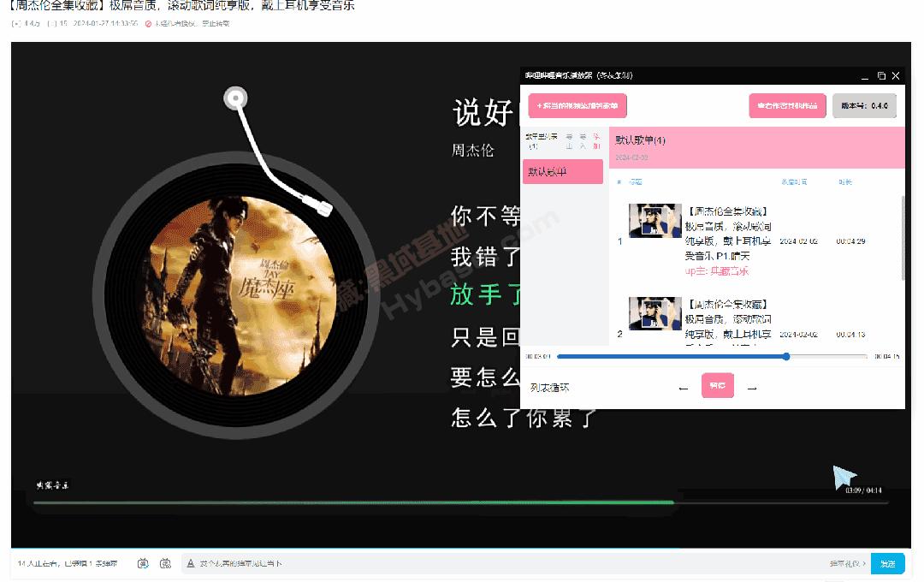
Task: Click the playlist song list scrollbar
Action: 903,238
